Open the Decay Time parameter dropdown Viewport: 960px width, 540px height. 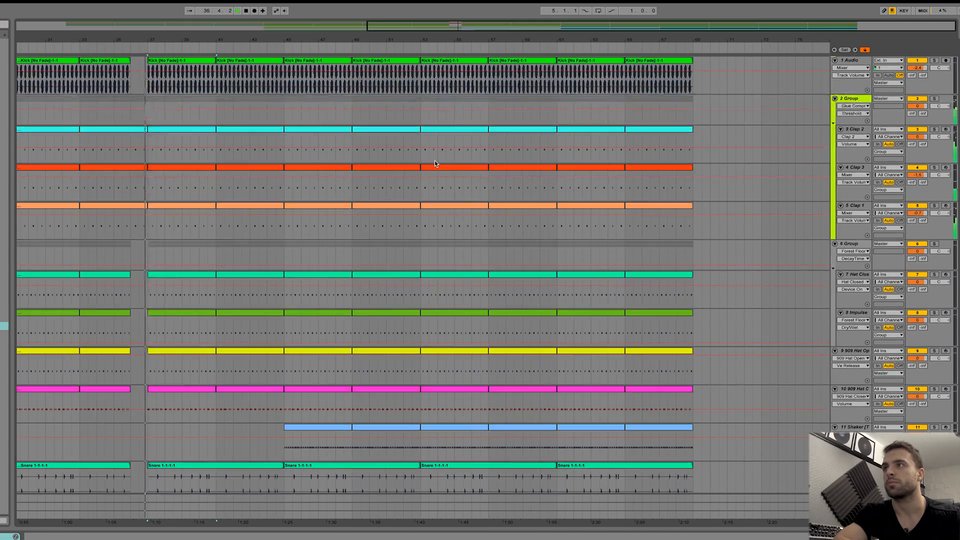tap(853, 259)
